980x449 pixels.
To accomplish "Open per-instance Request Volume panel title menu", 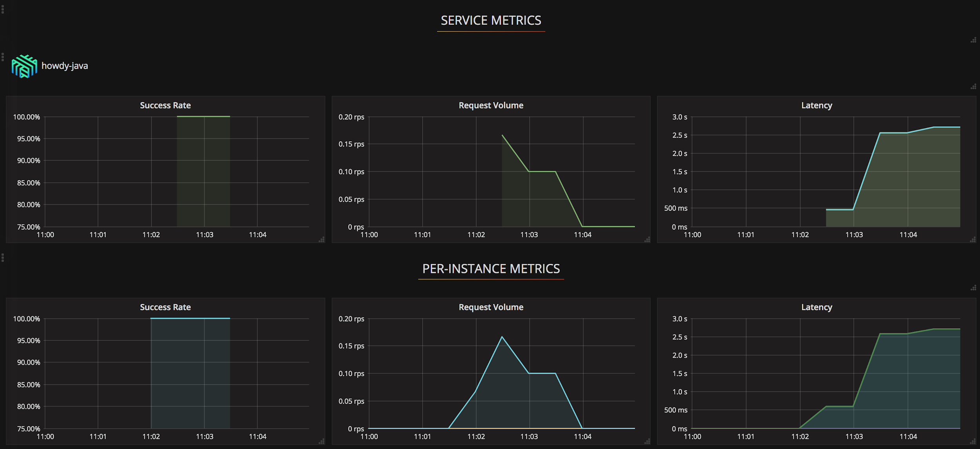I will tap(491, 307).
